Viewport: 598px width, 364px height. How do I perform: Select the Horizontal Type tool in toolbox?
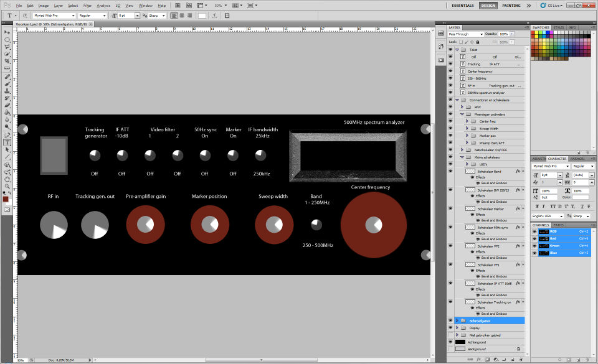click(x=7, y=142)
